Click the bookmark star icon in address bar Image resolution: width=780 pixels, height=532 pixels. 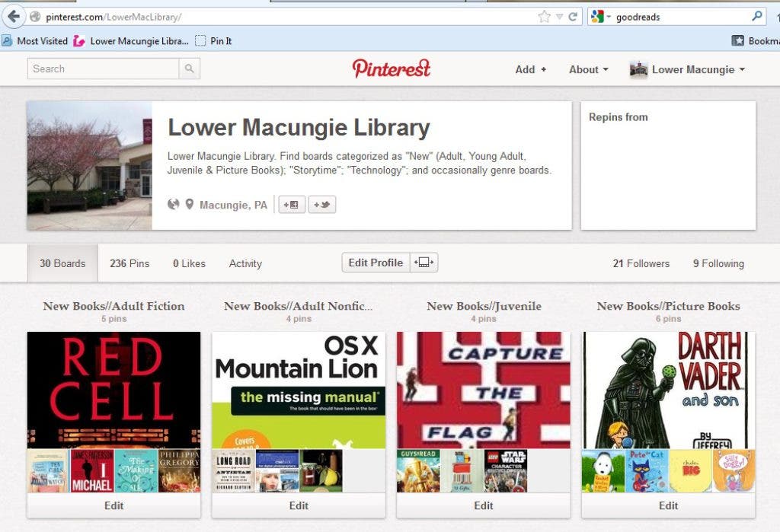coord(544,17)
